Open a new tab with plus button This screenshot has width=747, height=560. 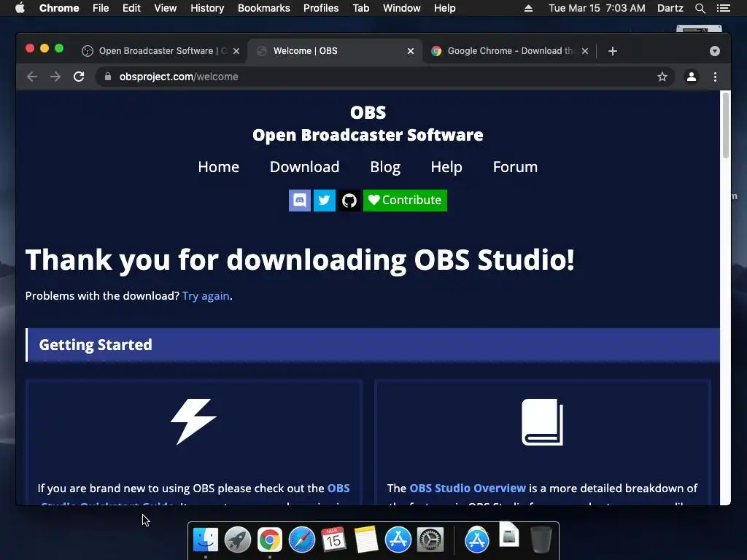point(613,51)
